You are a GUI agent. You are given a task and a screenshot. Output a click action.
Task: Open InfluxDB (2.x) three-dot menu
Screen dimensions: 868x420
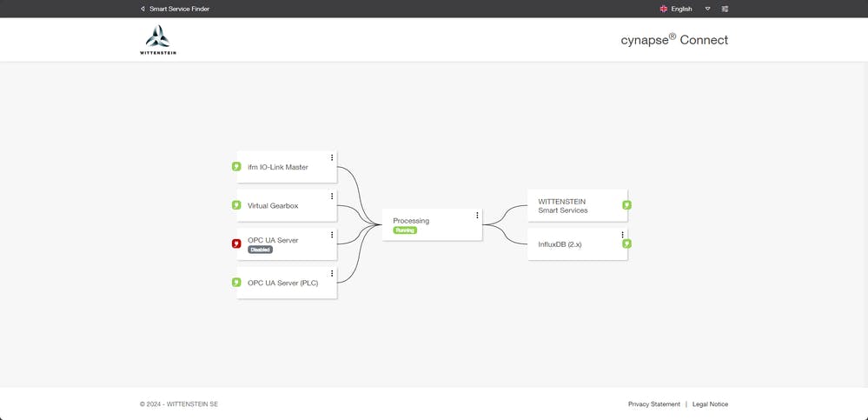click(x=622, y=235)
